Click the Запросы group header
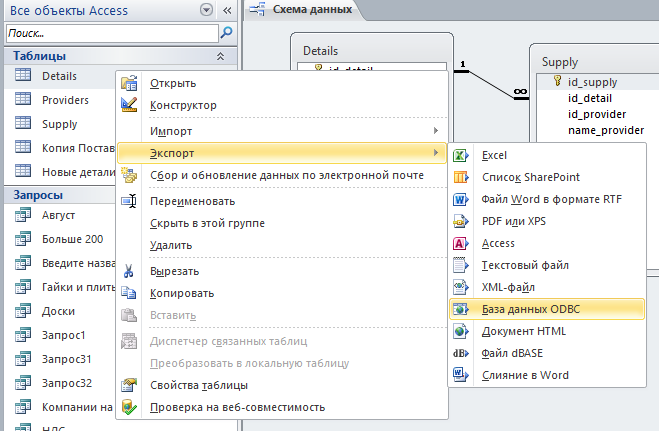Screen dimensions: 659x431 (60, 195)
